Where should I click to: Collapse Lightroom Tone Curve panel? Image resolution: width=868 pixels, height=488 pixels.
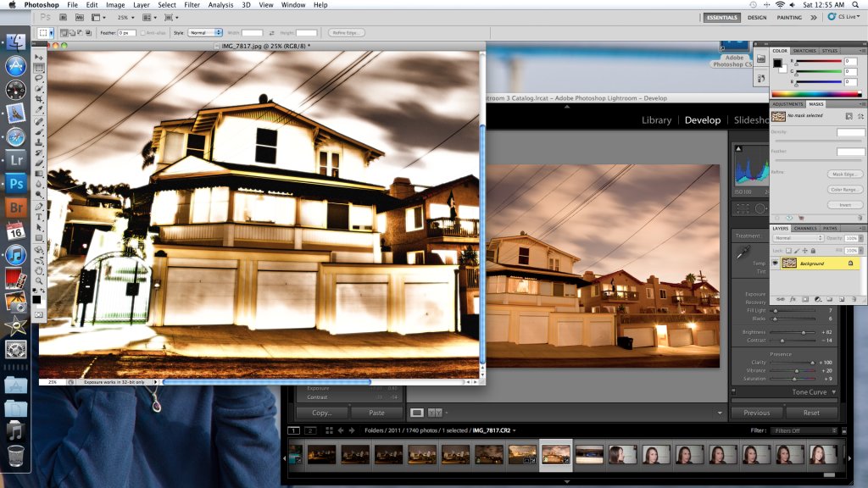834,392
